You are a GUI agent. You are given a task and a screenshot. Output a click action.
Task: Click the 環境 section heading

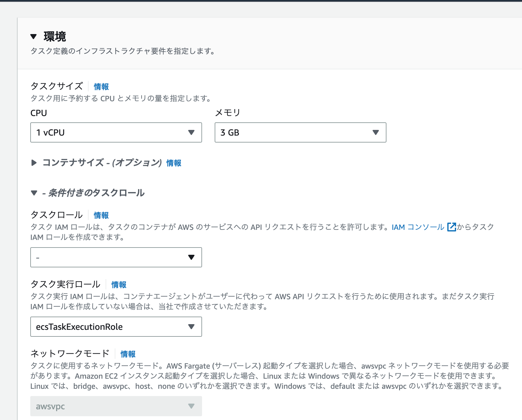(54, 36)
